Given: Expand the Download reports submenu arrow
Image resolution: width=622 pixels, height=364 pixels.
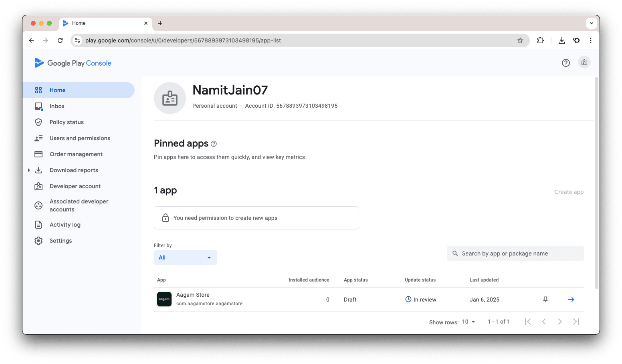Looking at the screenshot, I should click(x=29, y=170).
